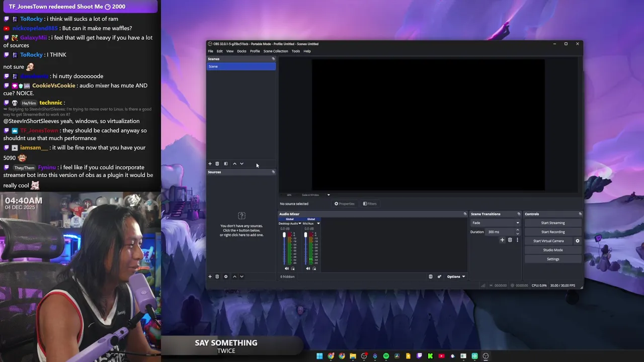Decrease the transition duration stepper
The height and width of the screenshot is (362, 644).
pyautogui.click(x=517, y=233)
